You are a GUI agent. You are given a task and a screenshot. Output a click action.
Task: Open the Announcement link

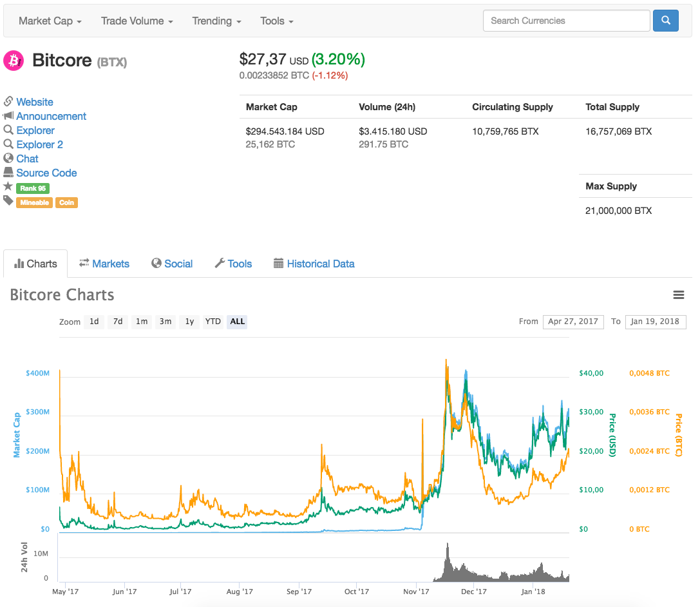52,116
